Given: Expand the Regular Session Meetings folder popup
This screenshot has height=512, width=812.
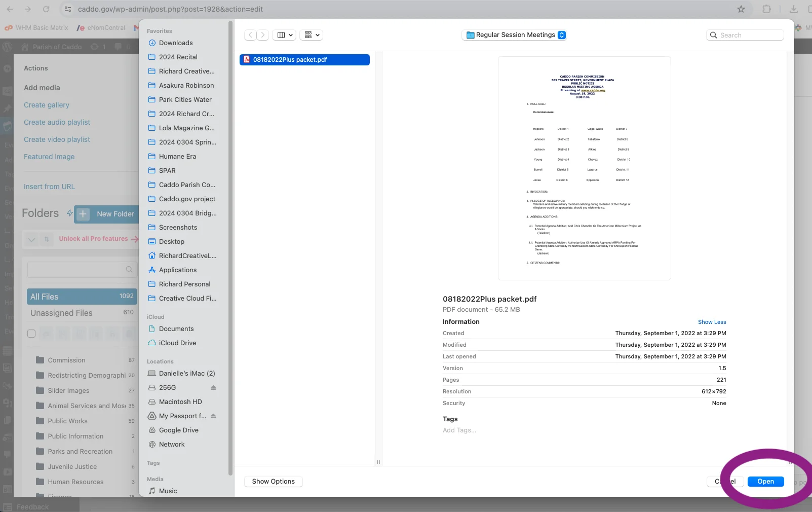Looking at the screenshot, I should click(562, 35).
